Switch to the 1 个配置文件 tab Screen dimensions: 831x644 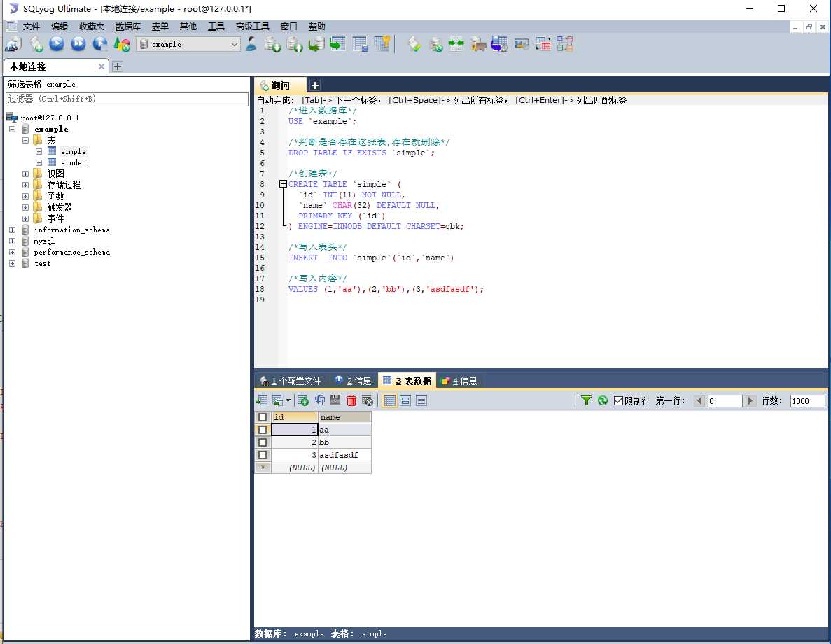point(291,381)
